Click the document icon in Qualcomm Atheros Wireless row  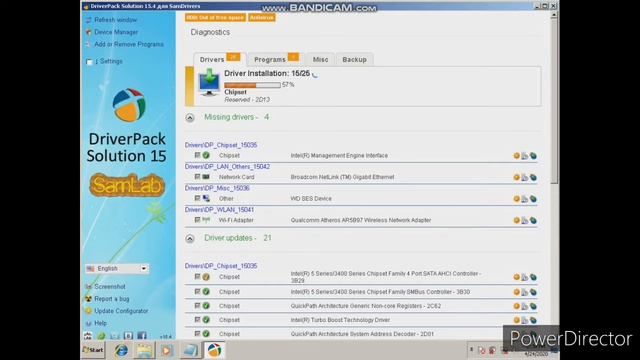click(524, 221)
